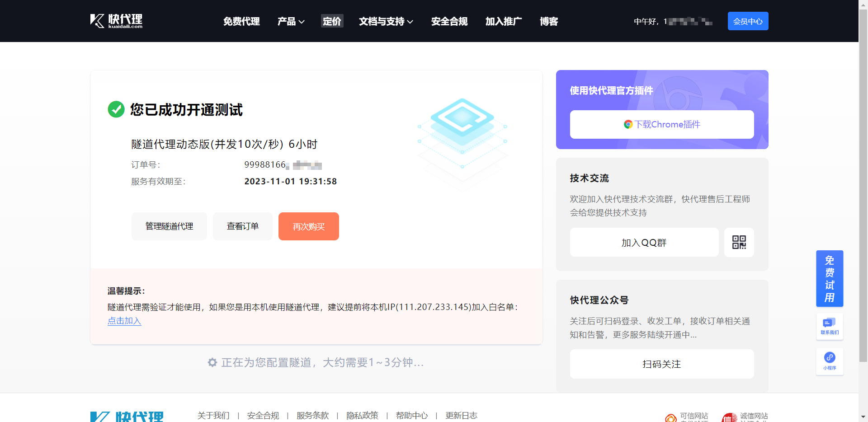Open the 加入推广 nav item

click(x=504, y=21)
